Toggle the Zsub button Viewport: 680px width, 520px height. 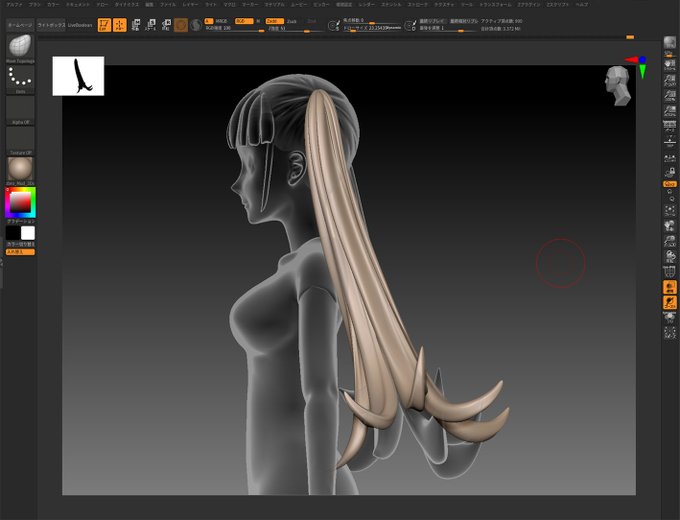[292, 21]
